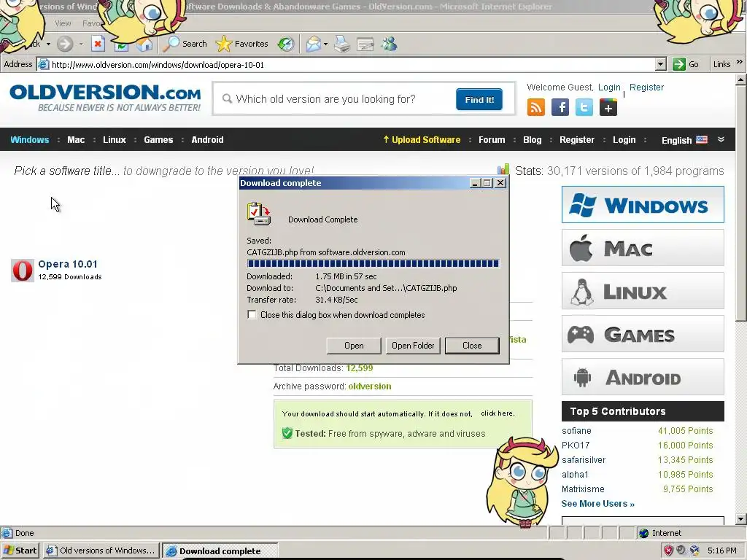This screenshot has height=560, width=747.
Task: Open the View menu
Action: [x=63, y=23]
